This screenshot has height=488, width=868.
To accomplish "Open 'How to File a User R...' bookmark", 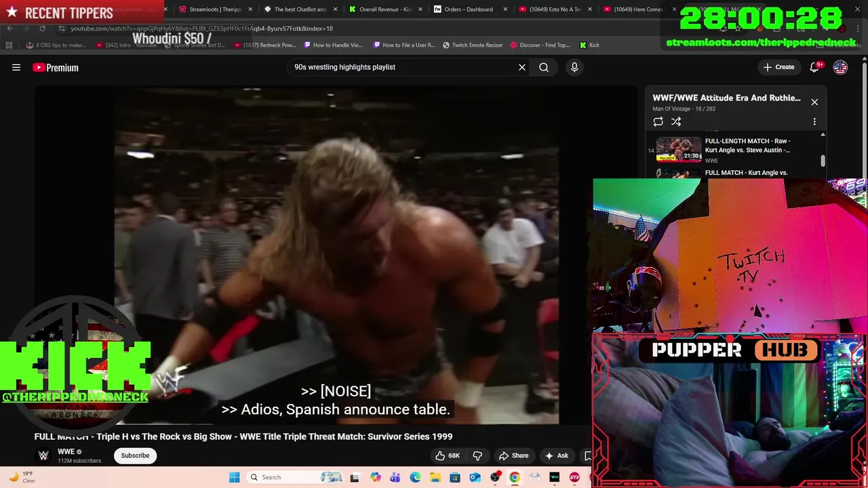I will (x=403, y=45).
